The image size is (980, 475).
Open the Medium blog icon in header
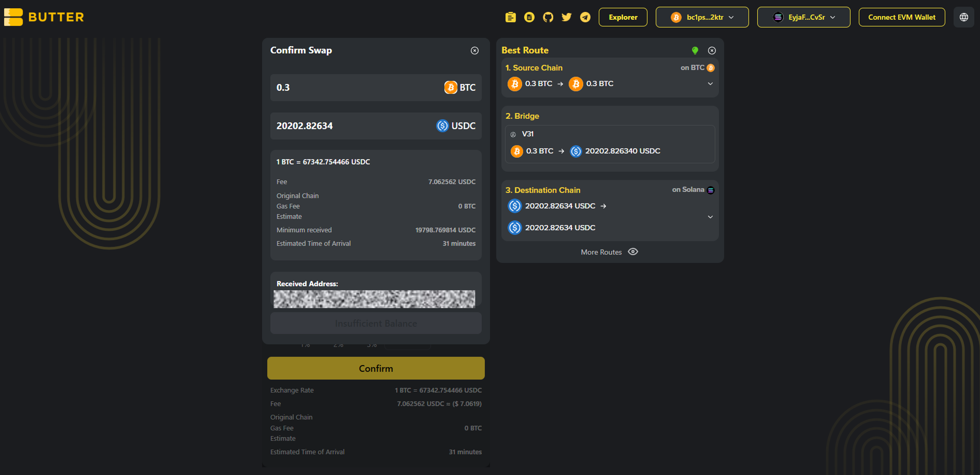coord(529,17)
